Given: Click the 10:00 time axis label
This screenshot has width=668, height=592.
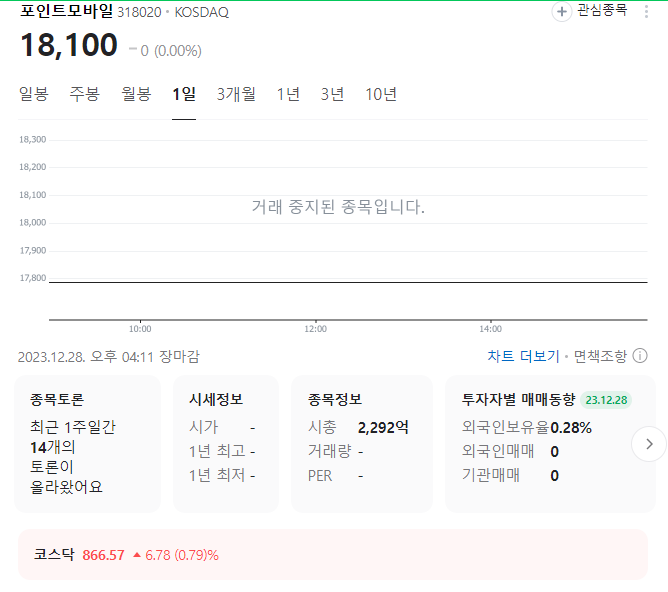Looking at the screenshot, I should tap(140, 329).
